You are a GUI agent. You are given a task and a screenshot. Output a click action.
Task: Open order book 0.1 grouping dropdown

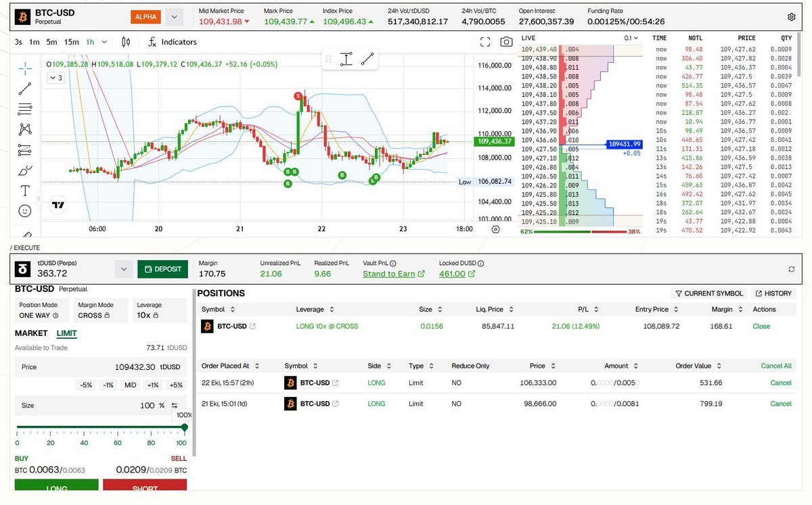point(631,39)
